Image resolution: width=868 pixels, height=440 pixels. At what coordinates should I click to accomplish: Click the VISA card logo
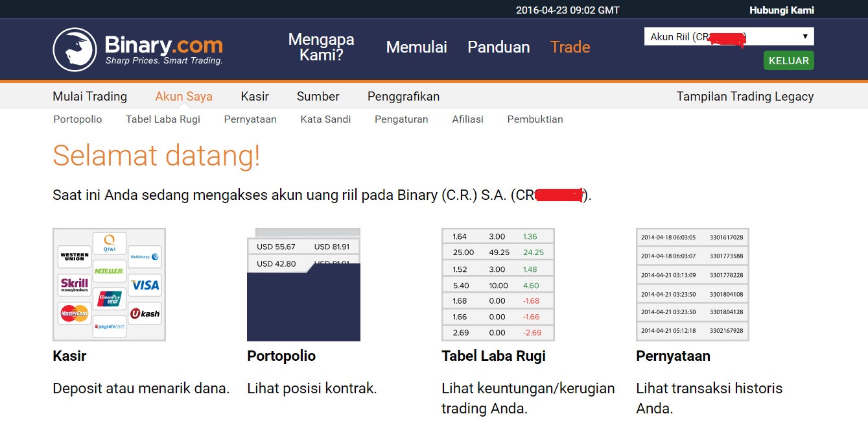tap(145, 285)
